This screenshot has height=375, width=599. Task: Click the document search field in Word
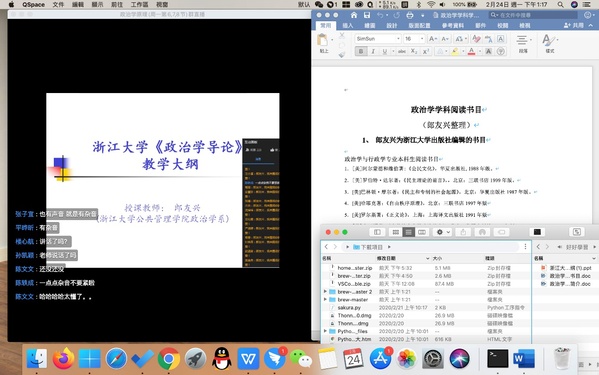[533, 15]
